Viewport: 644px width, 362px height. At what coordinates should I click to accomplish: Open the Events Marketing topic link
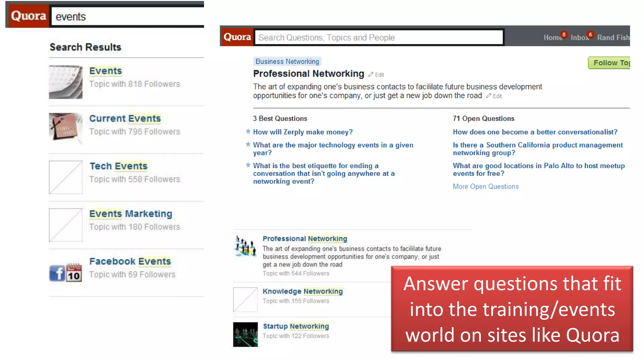point(131,214)
